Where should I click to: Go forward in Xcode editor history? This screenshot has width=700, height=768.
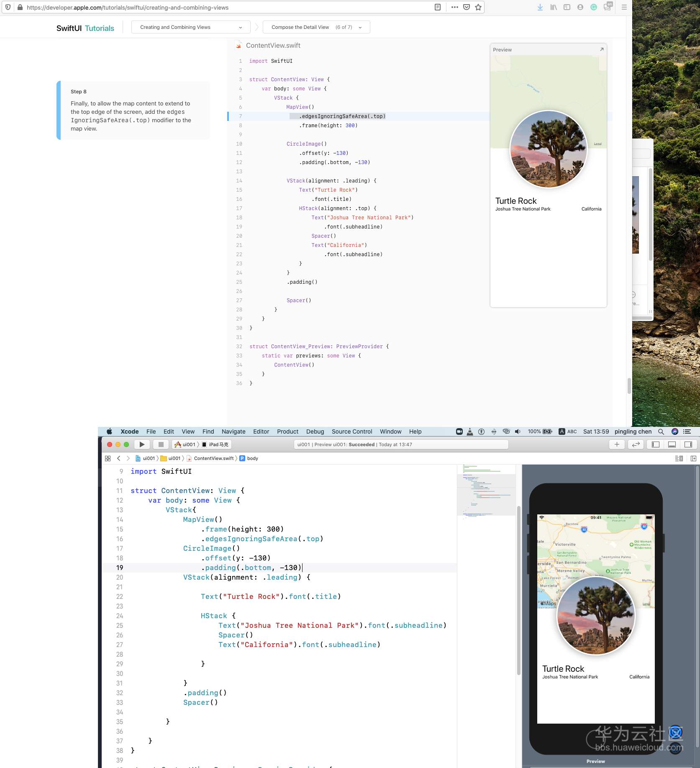tap(128, 458)
